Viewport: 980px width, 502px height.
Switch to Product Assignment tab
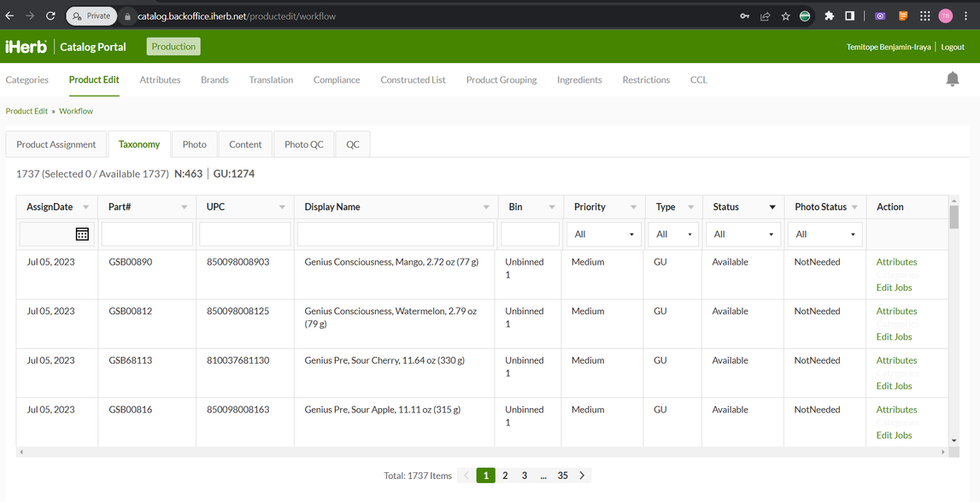point(56,144)
